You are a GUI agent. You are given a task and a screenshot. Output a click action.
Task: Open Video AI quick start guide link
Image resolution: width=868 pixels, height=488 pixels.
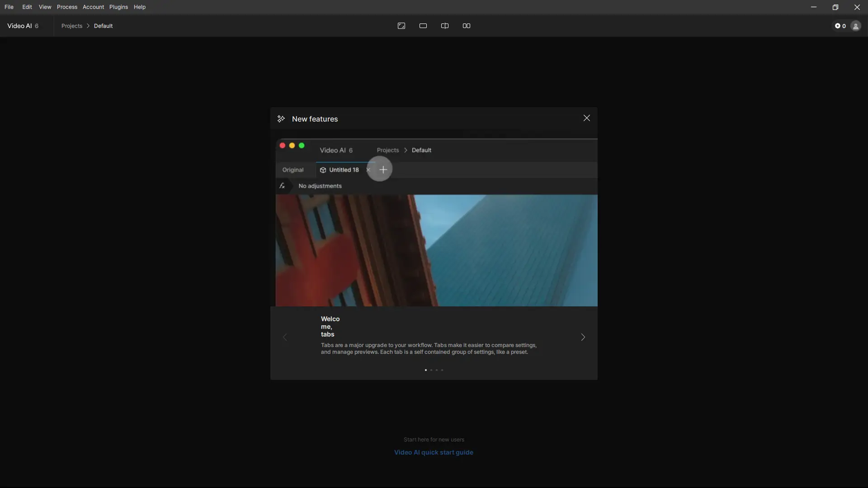434,452
